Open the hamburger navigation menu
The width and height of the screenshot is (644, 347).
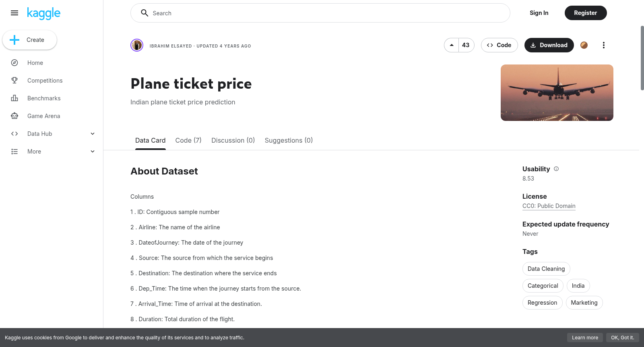(14, 13)
